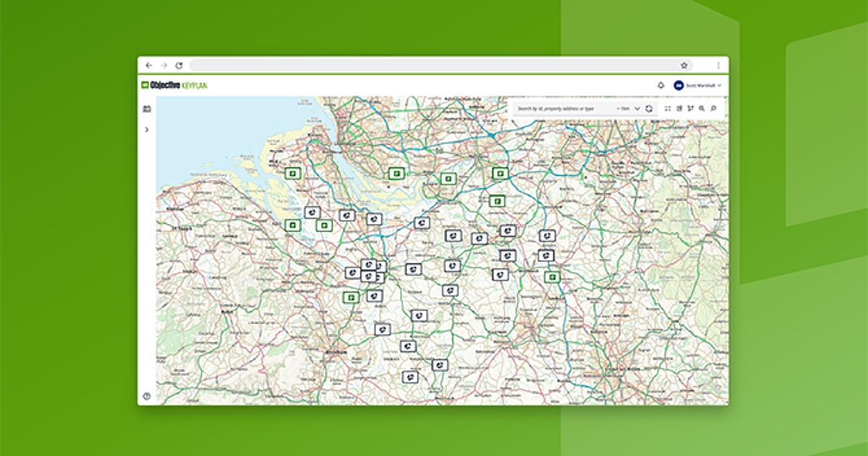Click the zoom out magnifier icon
Screen dimensions: 868x456
713,109
